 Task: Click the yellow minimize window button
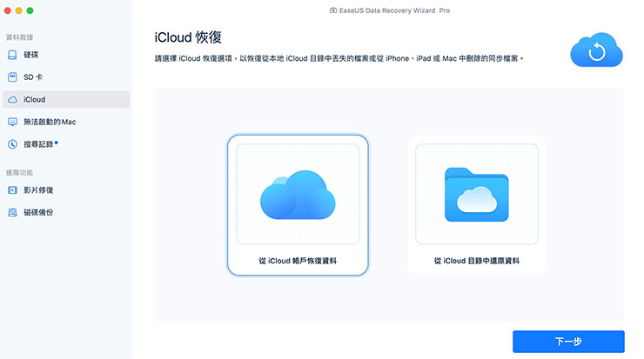pos(18,10)
